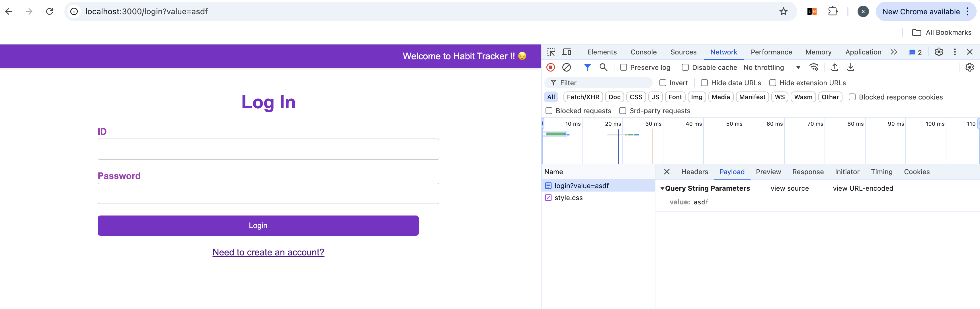
Task: Click export HAR download icon
Action: pyautogui.click(x=851, y=67)
